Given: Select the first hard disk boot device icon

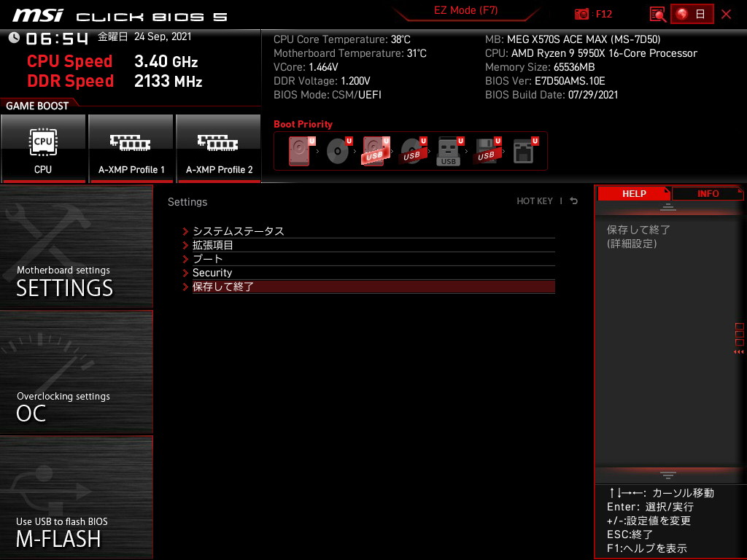Looking at the screenshot, I should click(x=301, y=151).
